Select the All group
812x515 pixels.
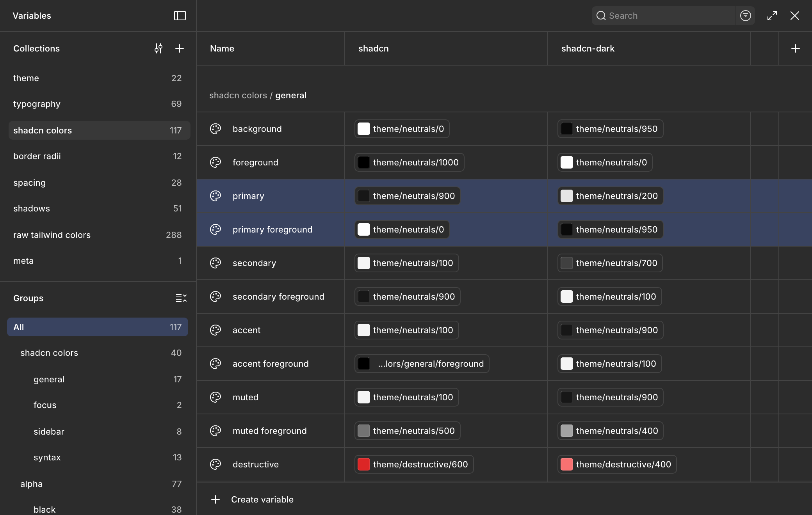click(98, 327)
